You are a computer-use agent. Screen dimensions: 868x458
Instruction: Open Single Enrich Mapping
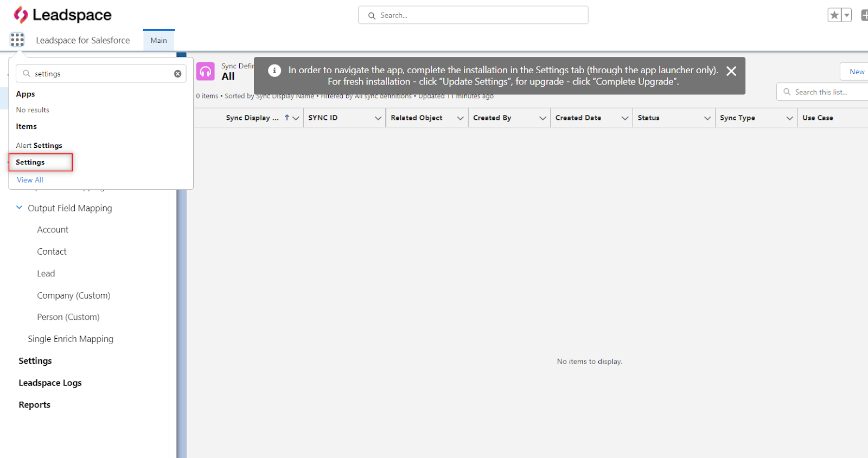[x=71, y=339]
